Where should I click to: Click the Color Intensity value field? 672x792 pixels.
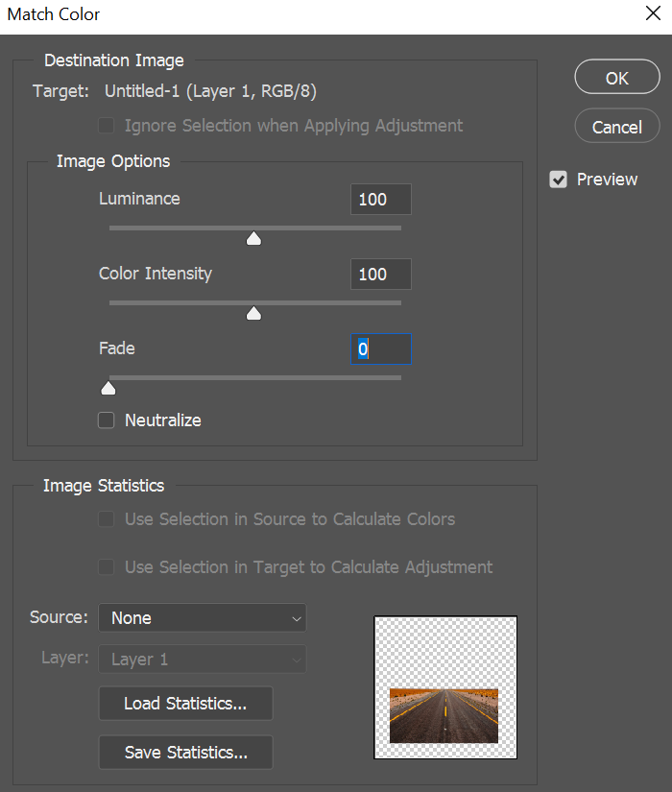tap(381, 275)
